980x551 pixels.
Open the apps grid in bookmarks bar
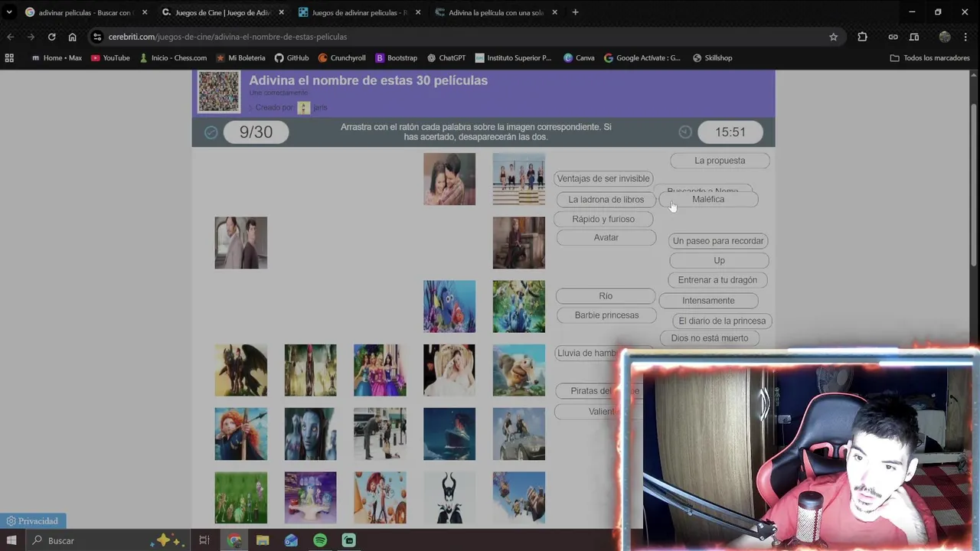point(9,57)
